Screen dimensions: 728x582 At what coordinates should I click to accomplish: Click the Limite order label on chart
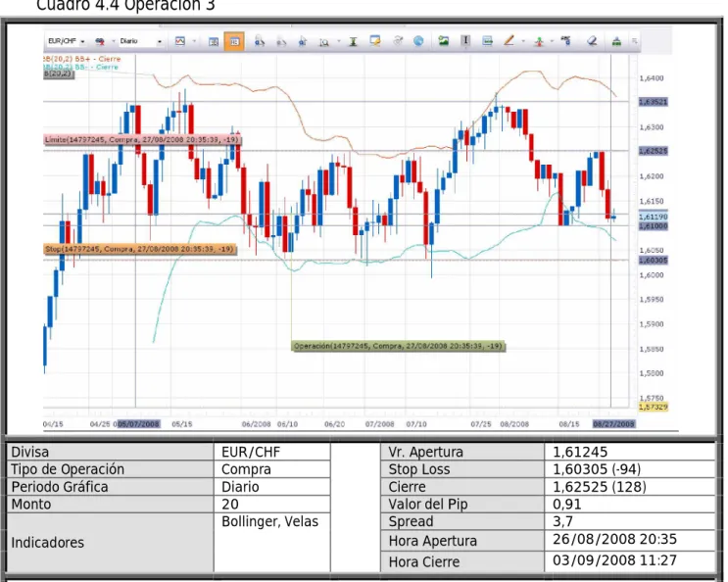click(x=142, y=140)
